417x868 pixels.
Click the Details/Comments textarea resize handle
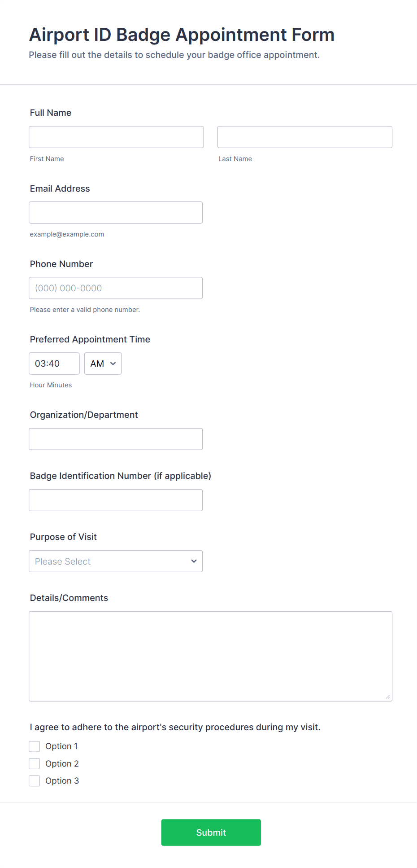point(388,697)
